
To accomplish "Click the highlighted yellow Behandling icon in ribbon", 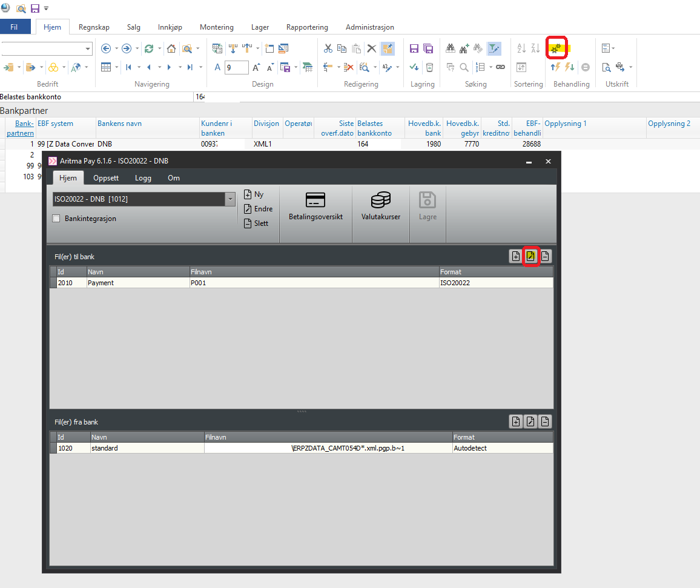I will (x=556, y=48).
